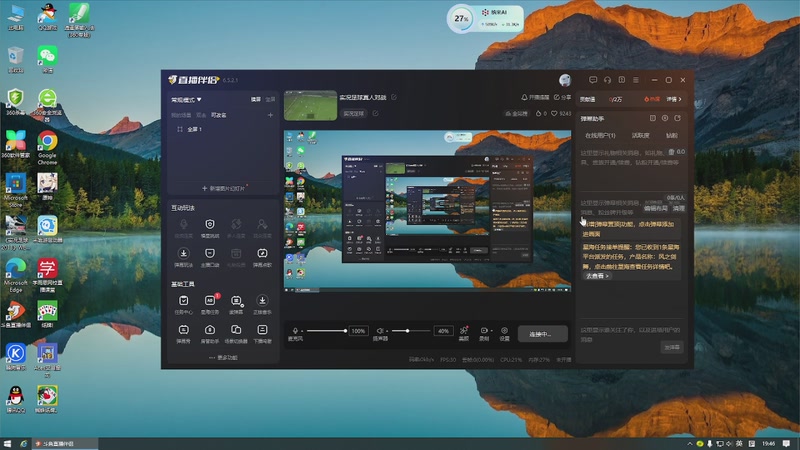Screen dimensions: 800x450
Task: Click the 连接中... button
Action: point(542,334)
